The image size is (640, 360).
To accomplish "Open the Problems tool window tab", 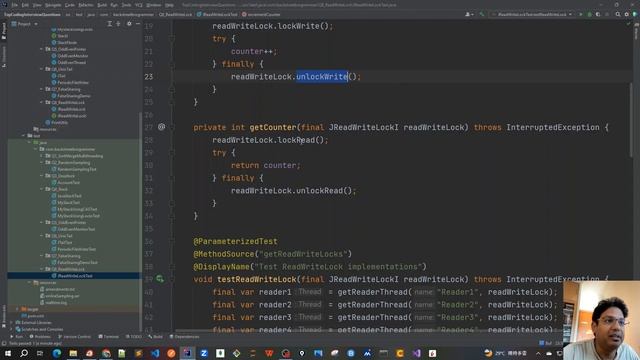I will tap(40, 337).
